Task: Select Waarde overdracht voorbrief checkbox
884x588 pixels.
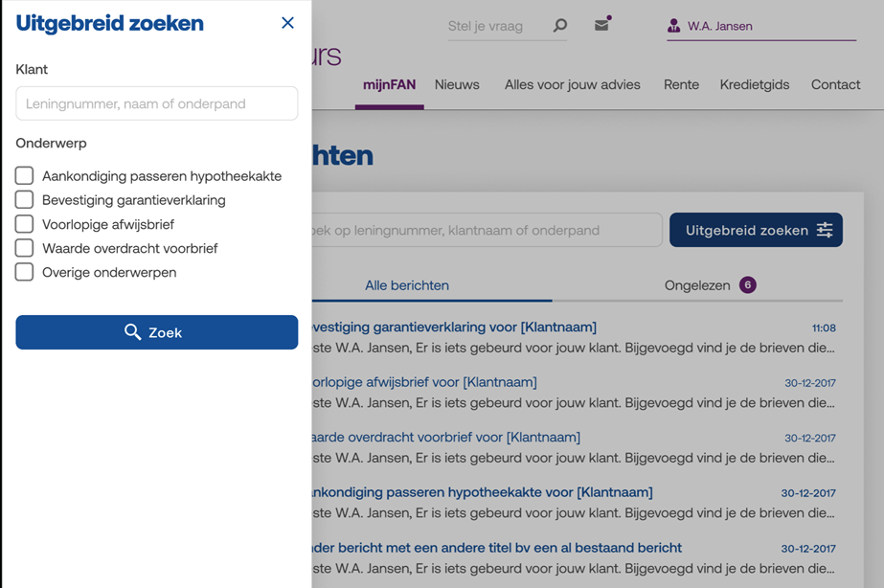Action: click(x=25, y=248)
